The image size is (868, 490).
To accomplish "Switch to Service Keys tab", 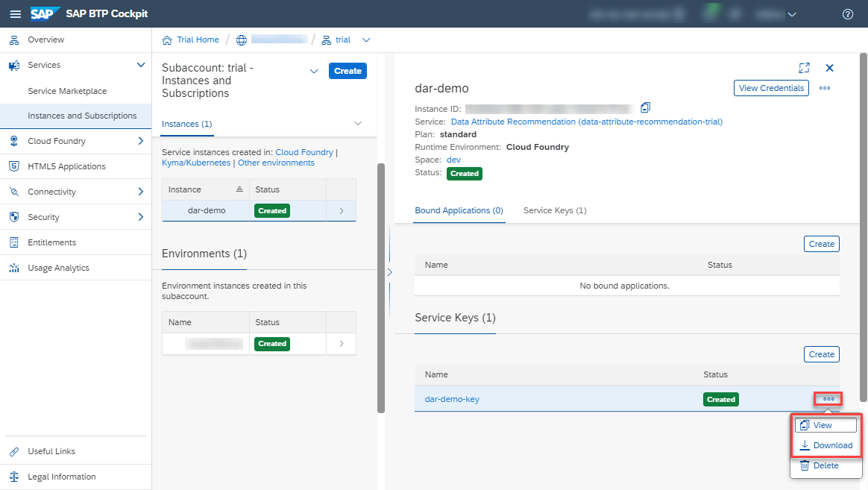I will 555,210.
